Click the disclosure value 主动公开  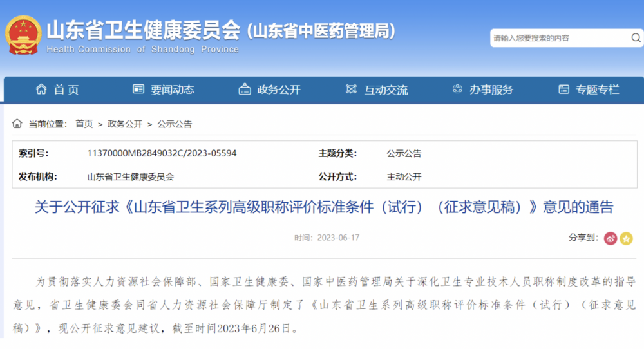[x=404, y=177]
